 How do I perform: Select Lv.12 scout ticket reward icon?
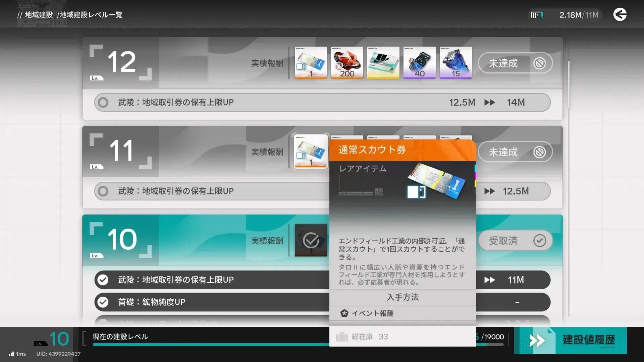coord(311,63)
